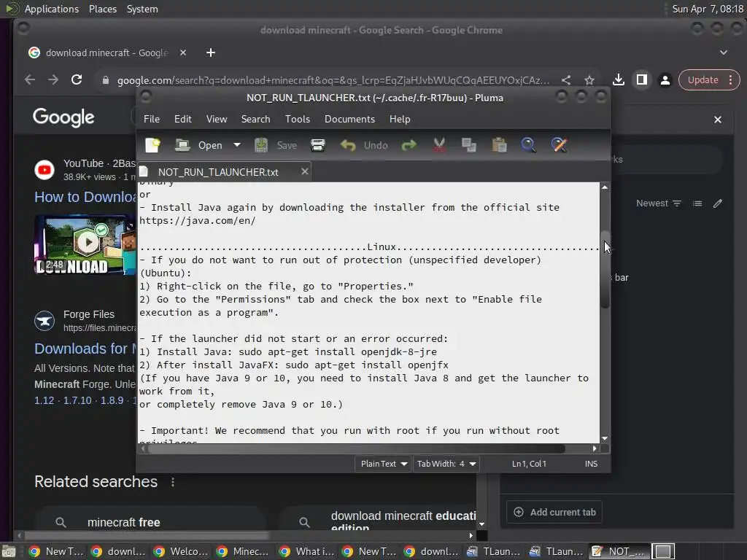Screen dimensions: 747x560
Task: Open the Help menu in Pluma
Action: [400, 119]
